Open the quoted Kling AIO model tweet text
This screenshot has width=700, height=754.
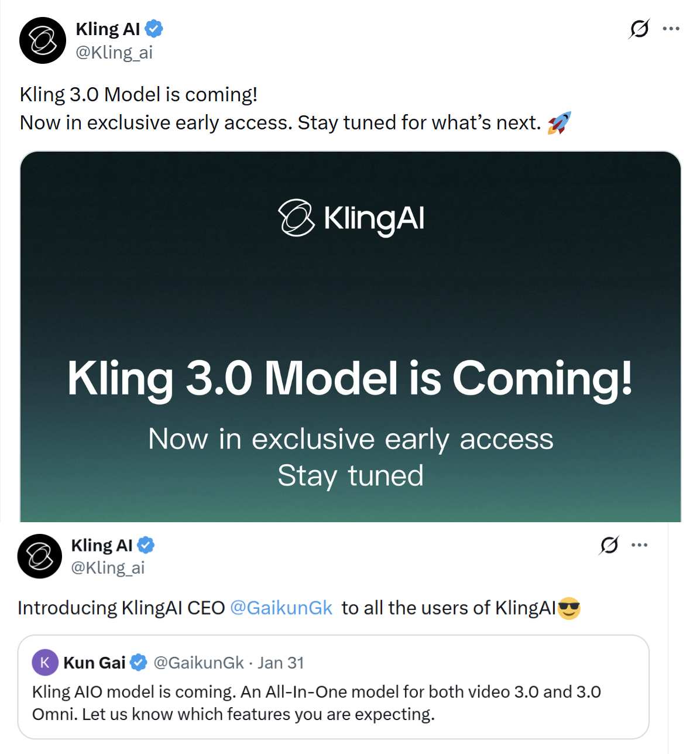pos(316,703)
